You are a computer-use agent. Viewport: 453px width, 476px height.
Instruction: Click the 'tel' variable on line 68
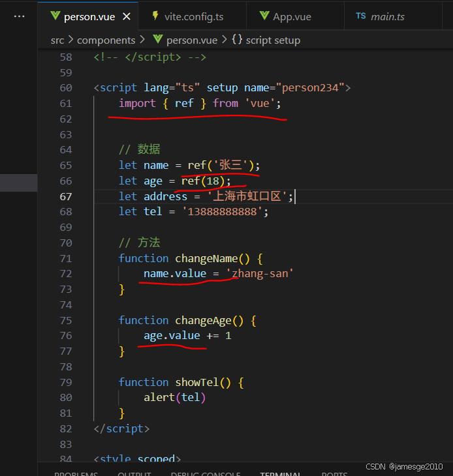[153, 211]
